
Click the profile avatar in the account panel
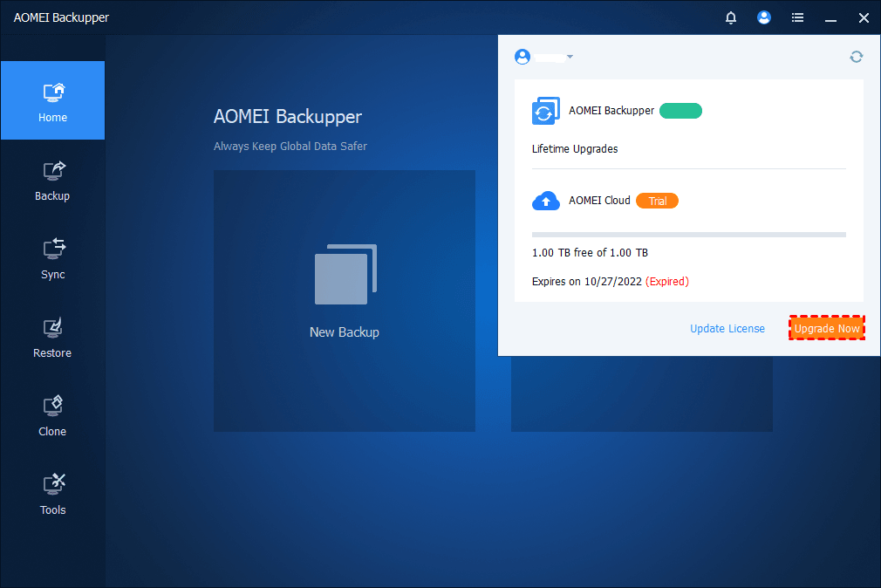pyautogui.click(x=522, y=57)
